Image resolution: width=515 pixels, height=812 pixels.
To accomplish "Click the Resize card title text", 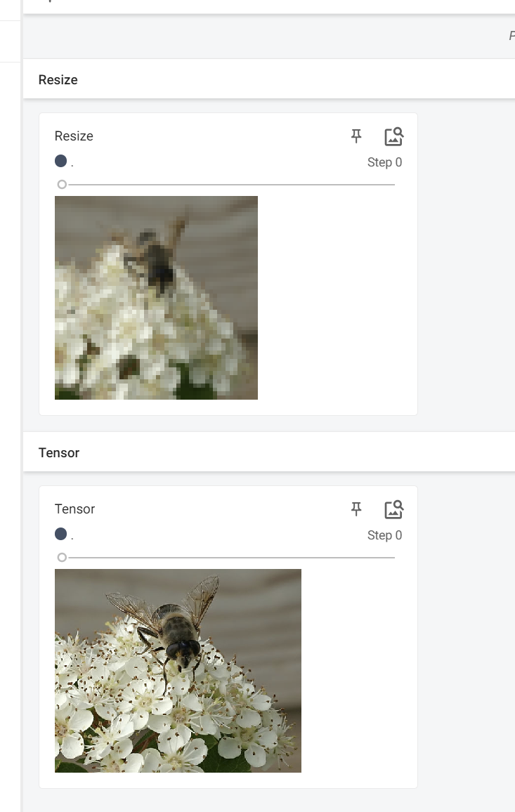I will pos(74,136).
